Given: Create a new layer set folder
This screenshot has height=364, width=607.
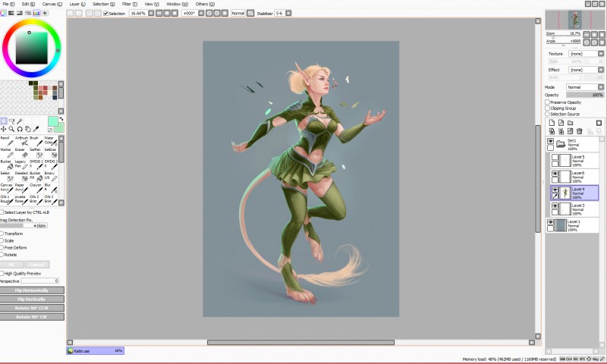Looking at the screenshot, I should [x=571, y=123].
